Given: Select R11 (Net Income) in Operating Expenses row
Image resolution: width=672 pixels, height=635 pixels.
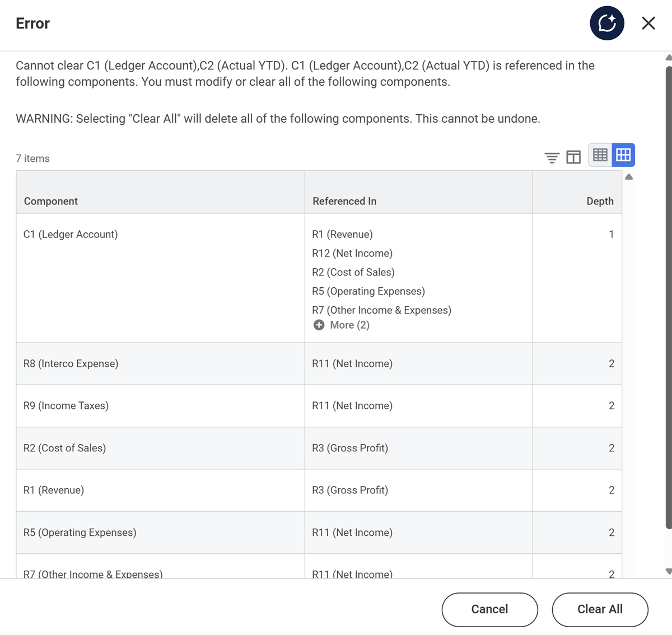Looking at the screenshot, I should tap(352, 533).
